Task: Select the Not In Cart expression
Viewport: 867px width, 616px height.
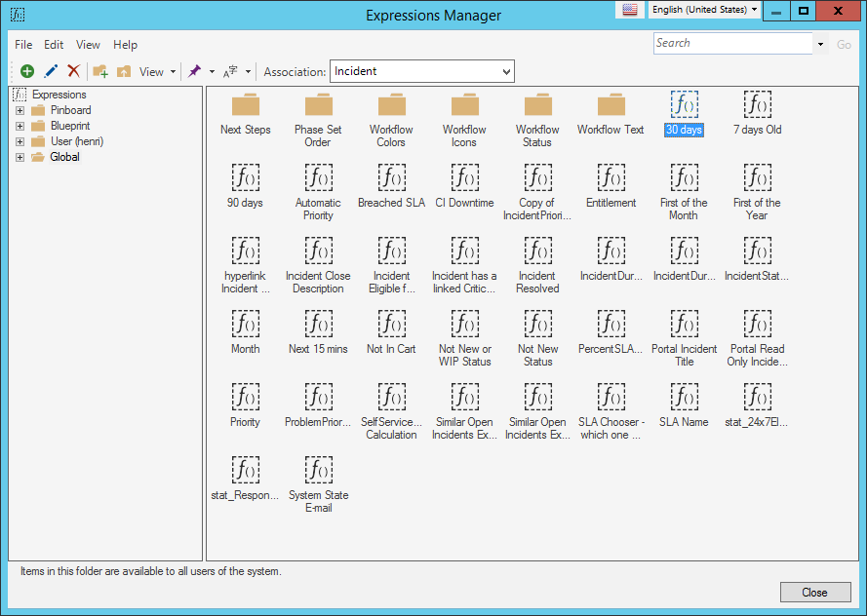Action: 391,333
